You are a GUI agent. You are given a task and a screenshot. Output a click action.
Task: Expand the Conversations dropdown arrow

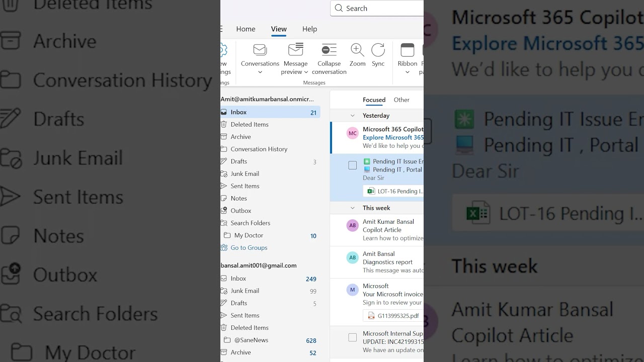click(x=260, y=72)
